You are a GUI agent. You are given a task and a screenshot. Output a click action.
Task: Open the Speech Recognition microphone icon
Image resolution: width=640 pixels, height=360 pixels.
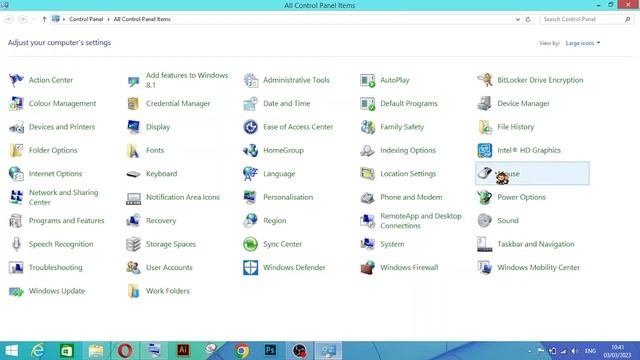pos(16,244)
